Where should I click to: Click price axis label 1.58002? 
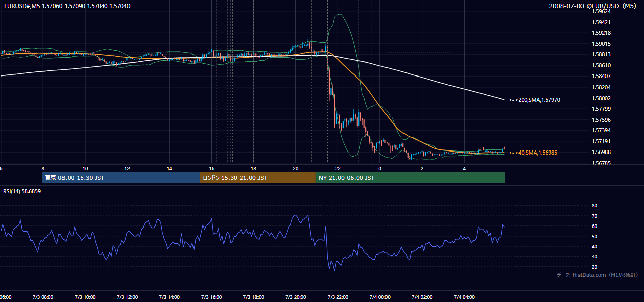coord(602,98)
